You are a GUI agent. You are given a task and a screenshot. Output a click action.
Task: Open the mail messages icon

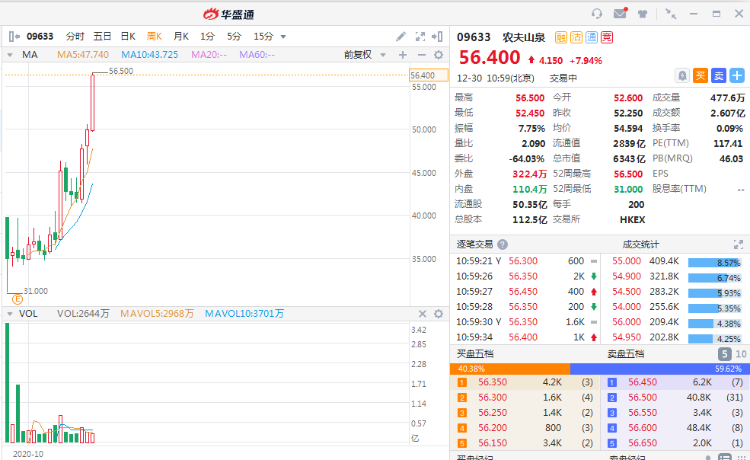(x=620, y=13)
